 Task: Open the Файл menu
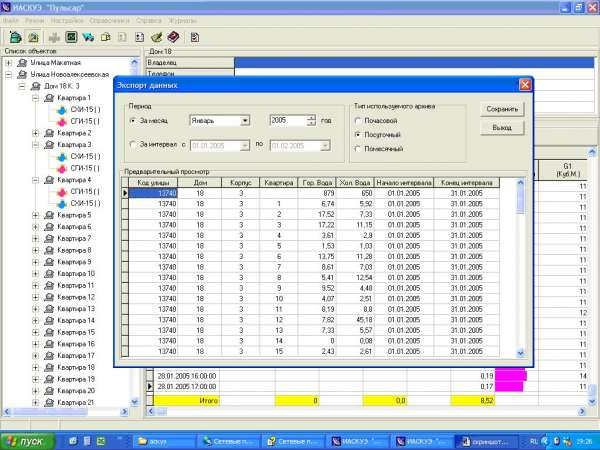click(x=11, y=20)
